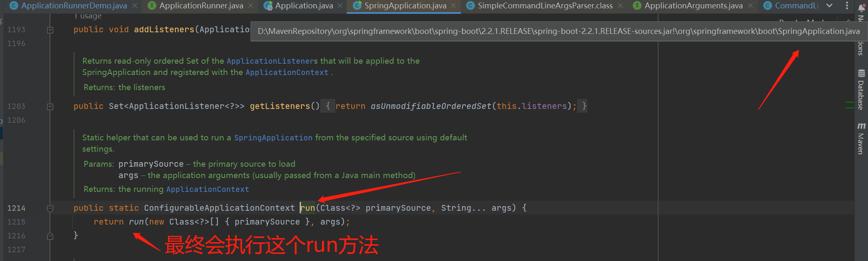Close the ApplicationRunnerDemo.java tab
This screenshot has width=868, height=261.
(x=135, y=6)
